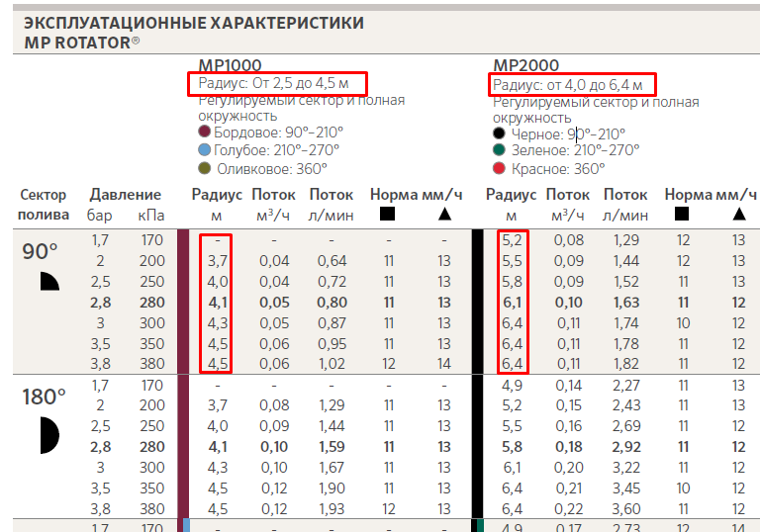The width and height of the screenshot is (760, 532).
Task: Click the flow value 3,45 in the 180° section
Action: 626,488
